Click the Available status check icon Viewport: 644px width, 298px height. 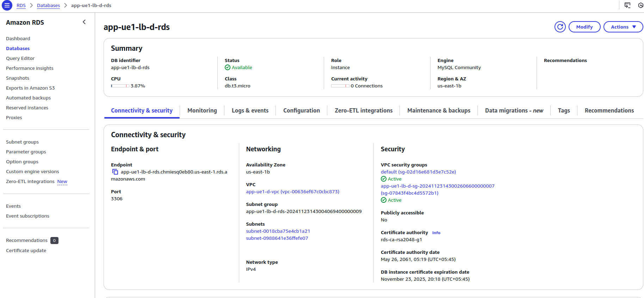point(228,67)
